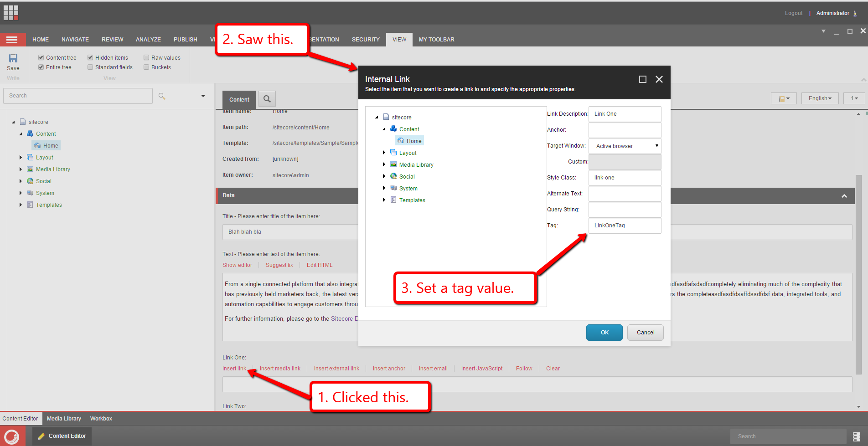Open the search tab magnifier next to Content
This screenshot has width=868, height=446.
click(x=267, y=99)
